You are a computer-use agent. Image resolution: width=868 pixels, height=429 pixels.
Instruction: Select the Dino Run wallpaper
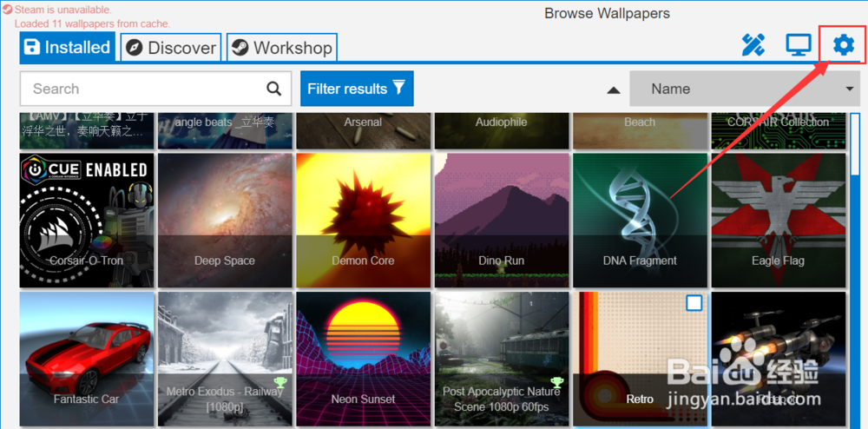point(502,221)
